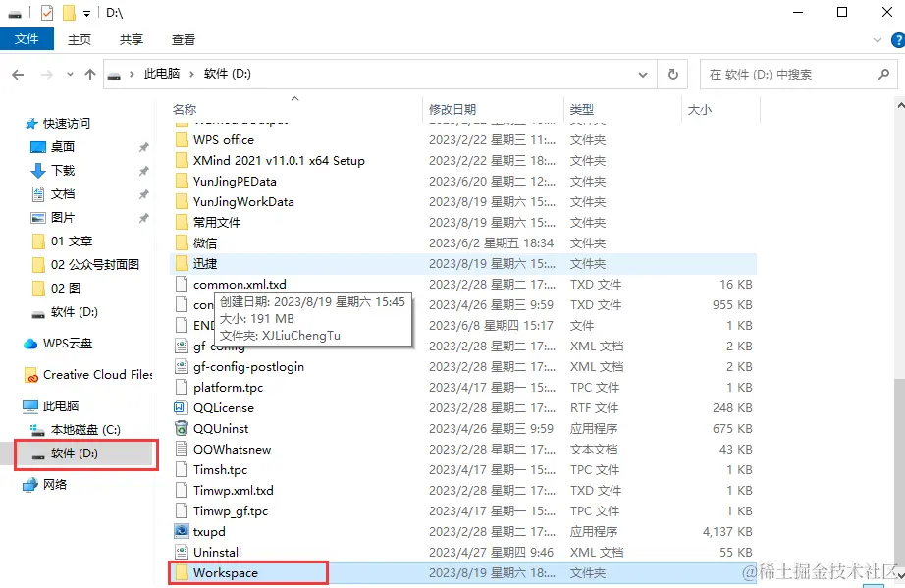Viewport: 905px width, 588px height.
Task: Select the 微信 folder icon
Action: (182, 243)
